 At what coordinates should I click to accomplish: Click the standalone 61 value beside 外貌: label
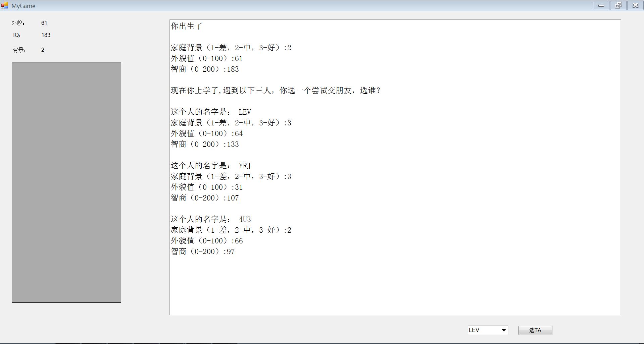click(44, 23)
